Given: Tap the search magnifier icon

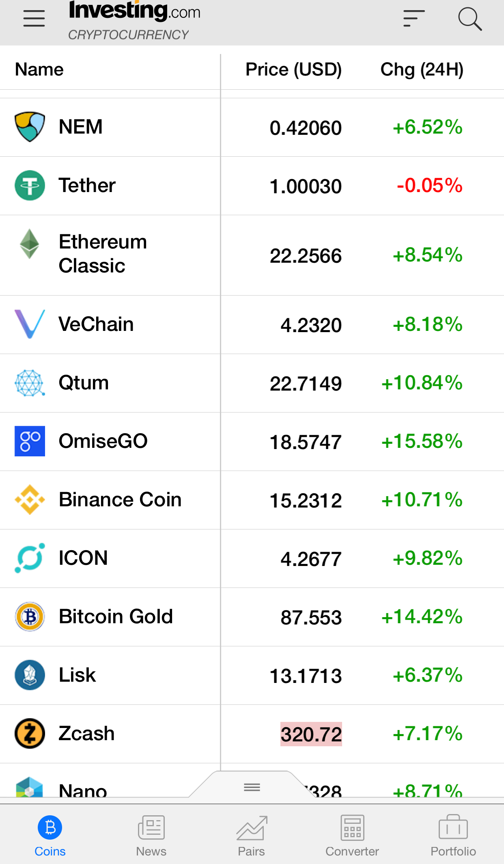Looking at the screenshot, I should click(470, 19).
